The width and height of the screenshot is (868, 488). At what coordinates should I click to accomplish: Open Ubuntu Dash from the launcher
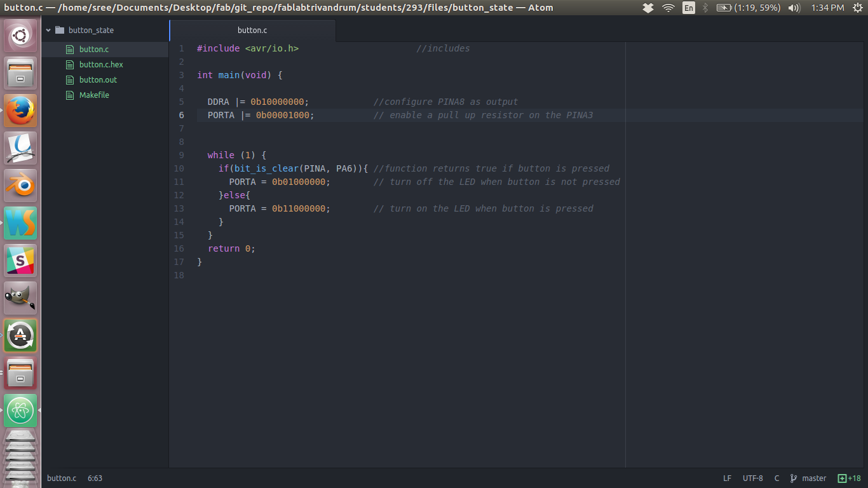[x=21, y=35]
